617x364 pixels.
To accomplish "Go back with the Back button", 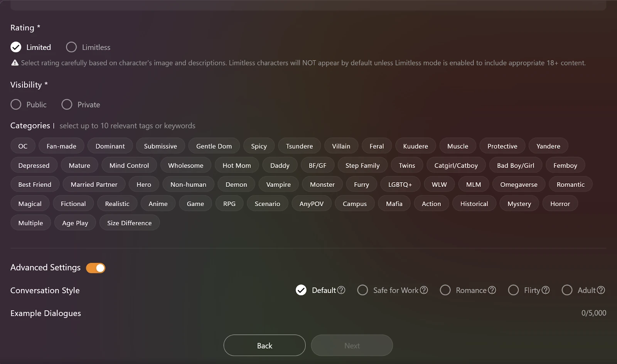I will click(x=265, y=346).
